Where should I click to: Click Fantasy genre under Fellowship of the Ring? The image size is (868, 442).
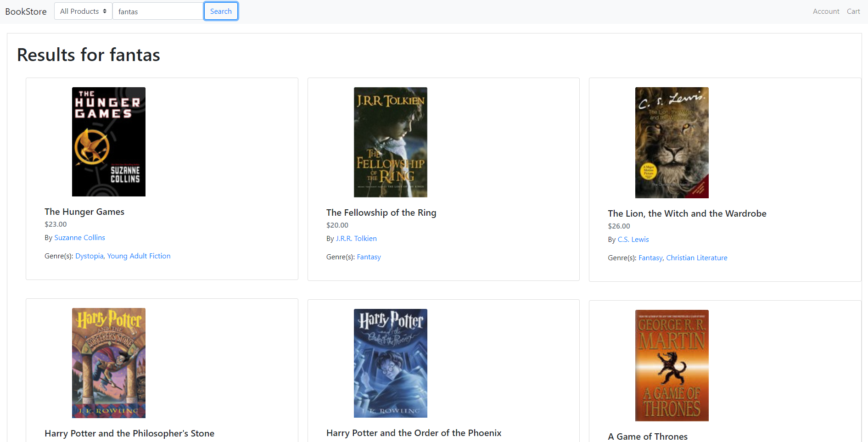click(369, 257)
